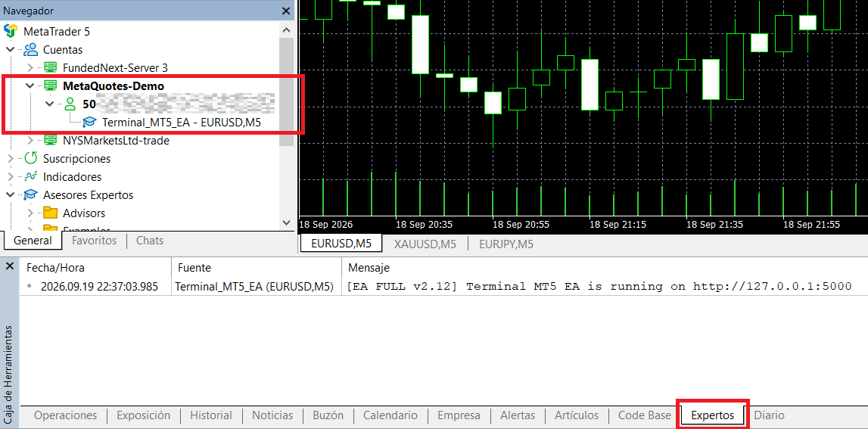Expand the Suscripciones node
Screen dimensions: 868x429
pyautogui.click(x=11, y=159)
